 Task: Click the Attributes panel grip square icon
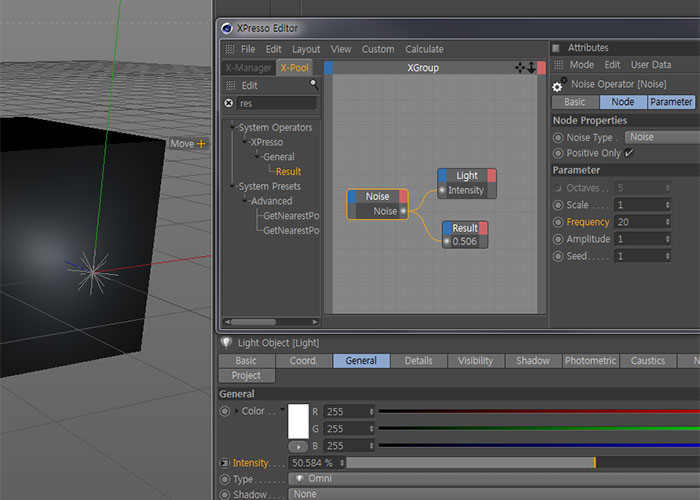click(x=556, y=48)
